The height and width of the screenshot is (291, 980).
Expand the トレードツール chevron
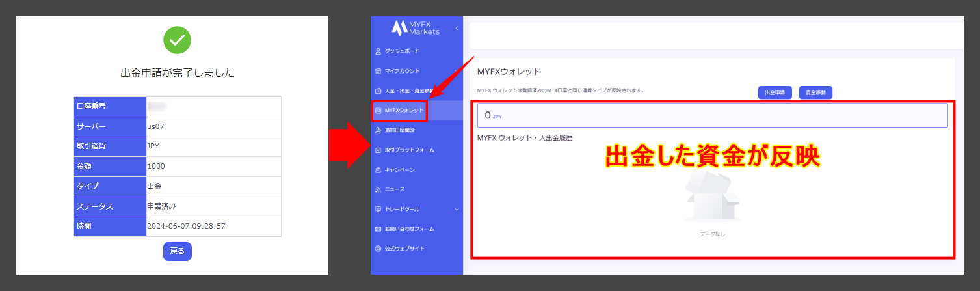(x=457, y=209)
